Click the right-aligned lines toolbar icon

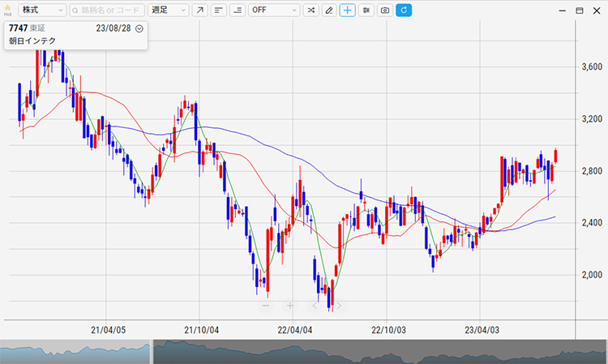237,11
